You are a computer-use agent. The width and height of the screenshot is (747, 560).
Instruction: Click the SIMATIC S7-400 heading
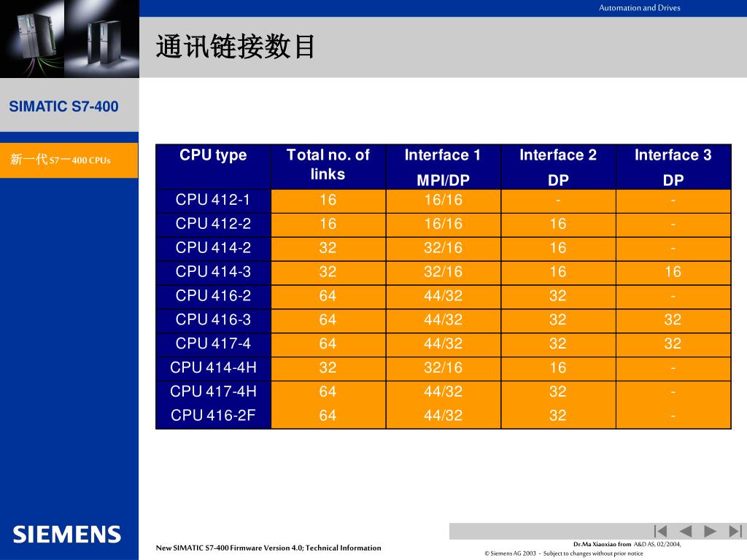[64, 106]
